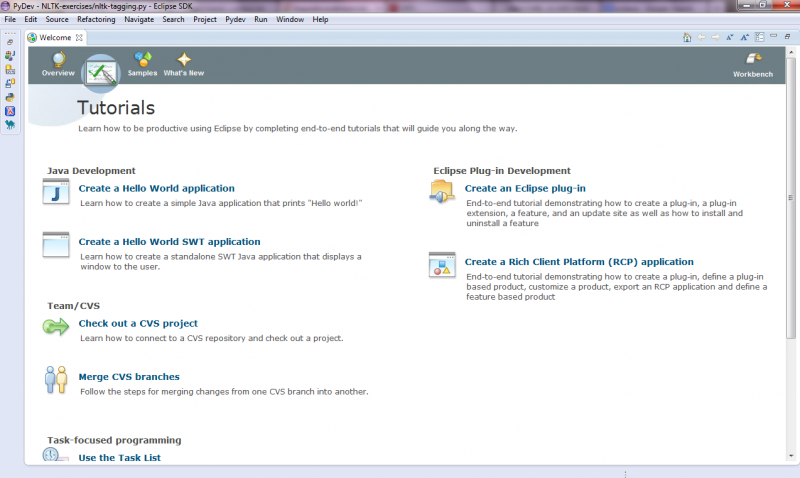Screen dimensions: 800x478
Task: Click the Tutorials checklist icon
Action: coord(100,69)
